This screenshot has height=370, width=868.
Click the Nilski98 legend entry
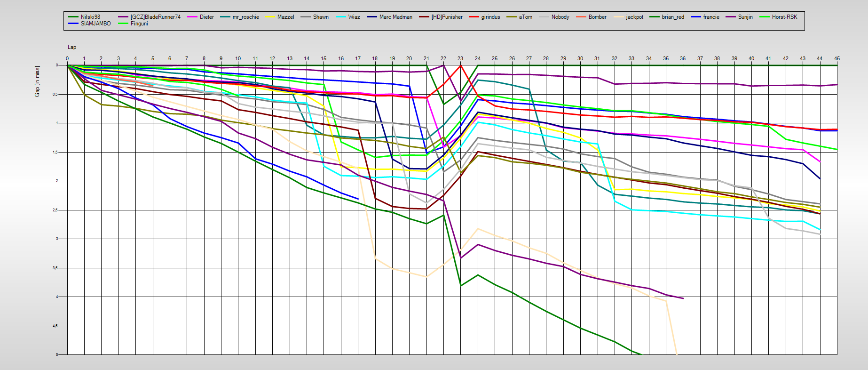[x=90, y=17]
